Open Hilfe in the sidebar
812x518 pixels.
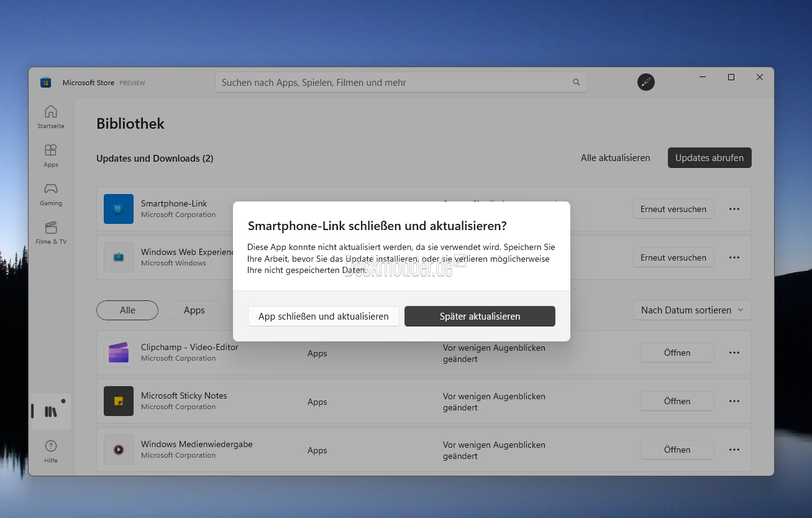point(51,451)
